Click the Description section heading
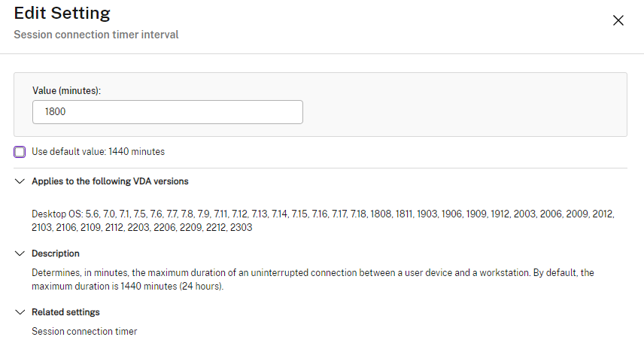The height and width of the screenshot is (346, 644). click(x=55, y=253)
